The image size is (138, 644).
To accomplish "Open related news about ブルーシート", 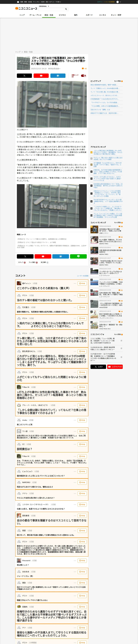I will pyautogui.click(x=42, y=239).
